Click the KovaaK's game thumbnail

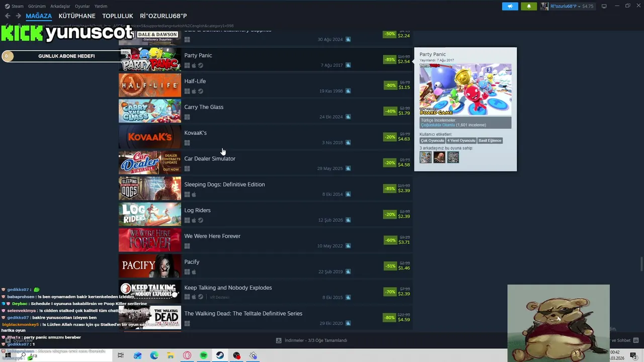(150, 137)
